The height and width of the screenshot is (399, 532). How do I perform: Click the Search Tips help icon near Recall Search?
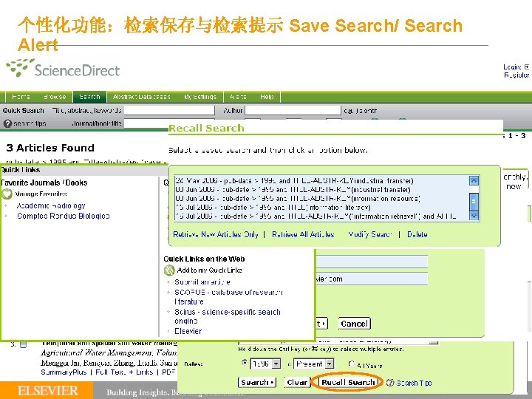[390, 383]
